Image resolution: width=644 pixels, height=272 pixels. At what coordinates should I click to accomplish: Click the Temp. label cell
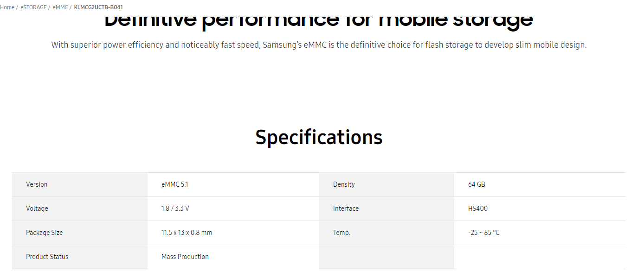pos(386,233)
